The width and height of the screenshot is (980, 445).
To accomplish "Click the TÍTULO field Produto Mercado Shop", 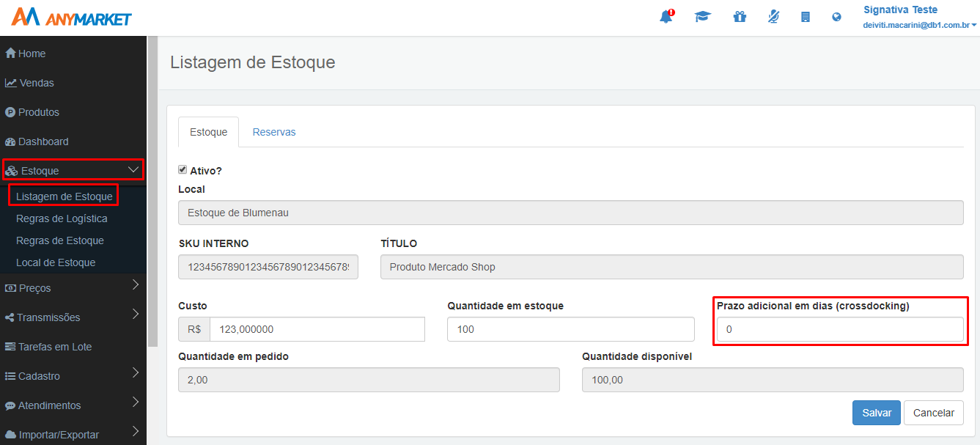I will click(672, 267).
